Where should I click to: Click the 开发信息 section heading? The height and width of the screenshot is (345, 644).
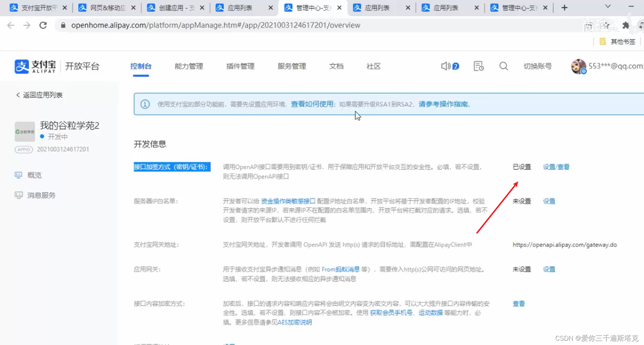(x=150, y=144)
